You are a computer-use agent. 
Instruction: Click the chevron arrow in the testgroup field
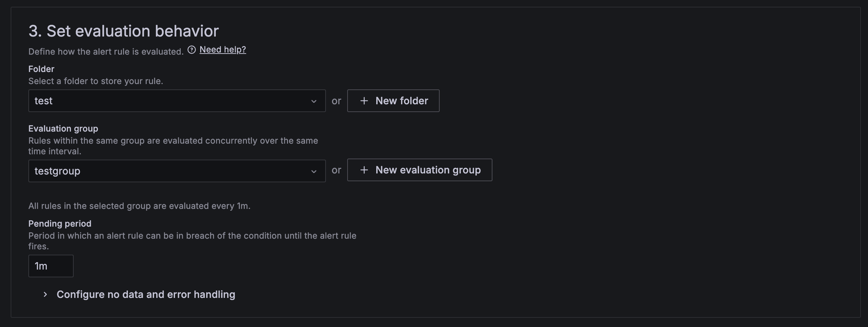coord(314,172)
